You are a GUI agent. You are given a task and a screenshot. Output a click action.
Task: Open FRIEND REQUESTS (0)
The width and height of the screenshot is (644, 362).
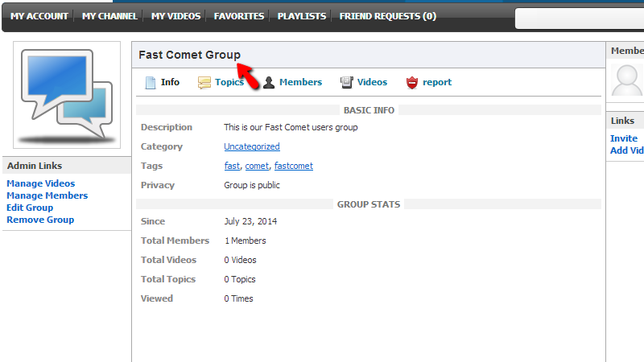(388, 16)
